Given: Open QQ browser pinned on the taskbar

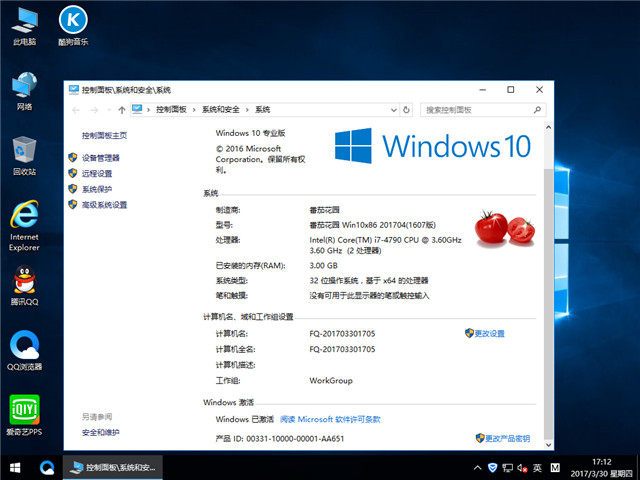Looking at the screenshot, I should tap(47, 468).
